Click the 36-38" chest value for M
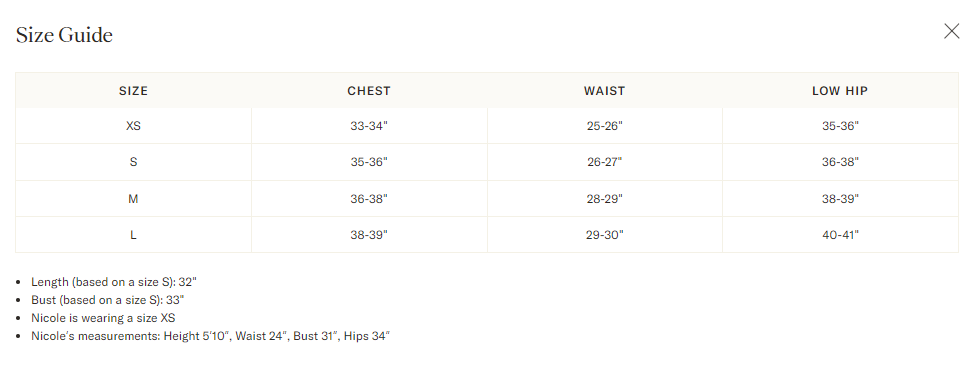Viewport: 967px width, 377px height. [369, 199]
